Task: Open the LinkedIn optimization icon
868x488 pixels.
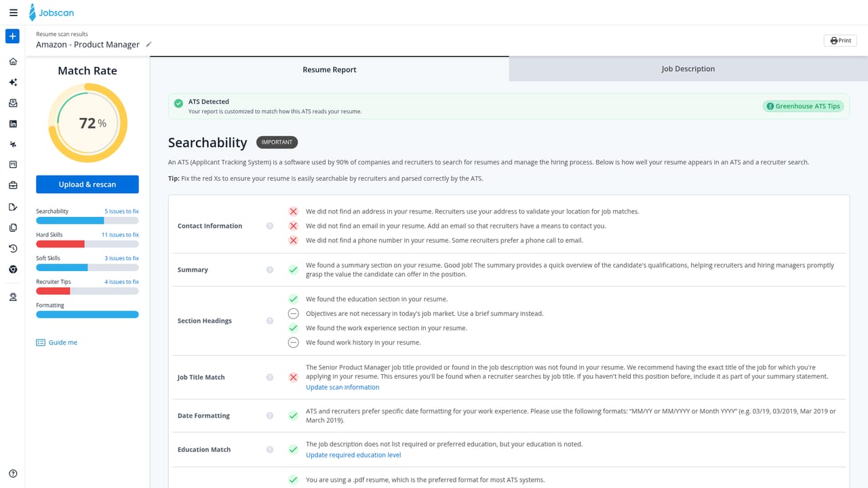Action: pos(13,123)
